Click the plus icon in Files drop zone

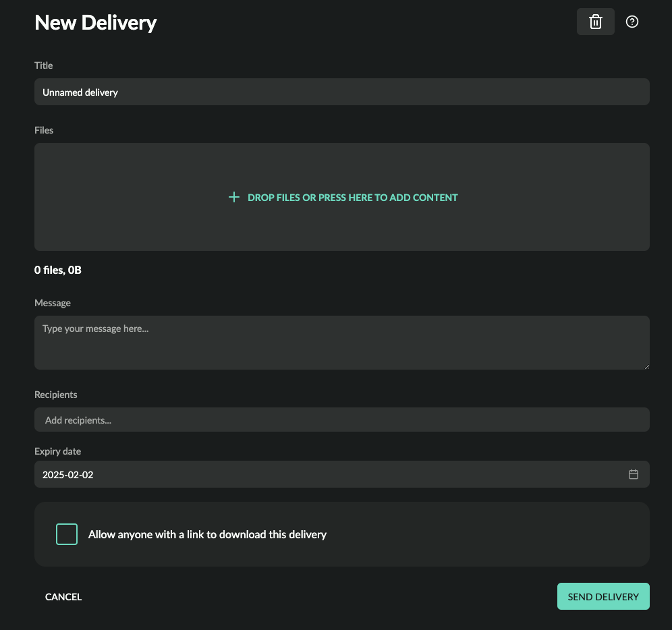click(233, 197)
